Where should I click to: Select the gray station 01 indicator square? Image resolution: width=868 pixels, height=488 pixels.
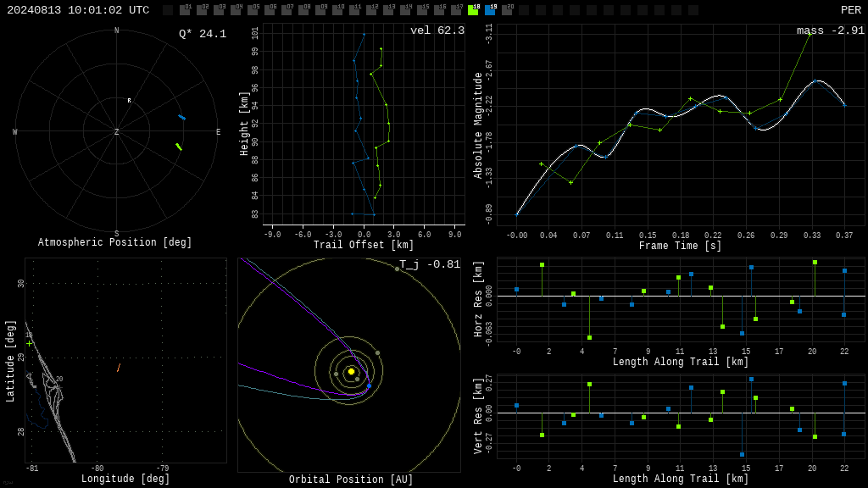click(185, 10)
